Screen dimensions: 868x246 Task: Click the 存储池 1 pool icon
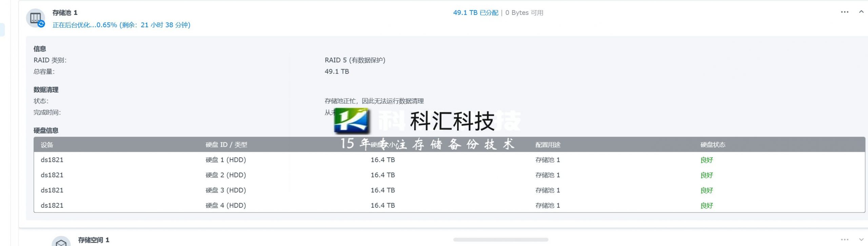click(36, 18)
